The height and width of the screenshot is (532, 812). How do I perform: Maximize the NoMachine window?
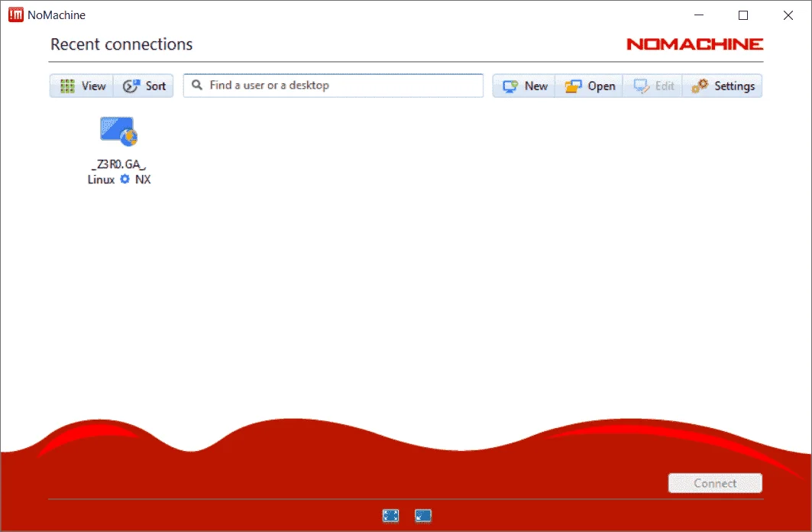pos(743,15)
